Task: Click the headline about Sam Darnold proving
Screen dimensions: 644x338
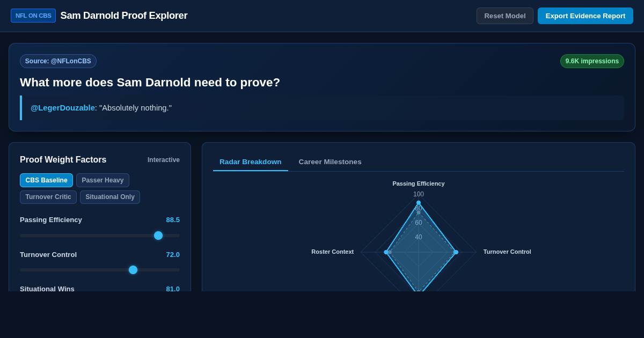Action: (x=150, y=83)
